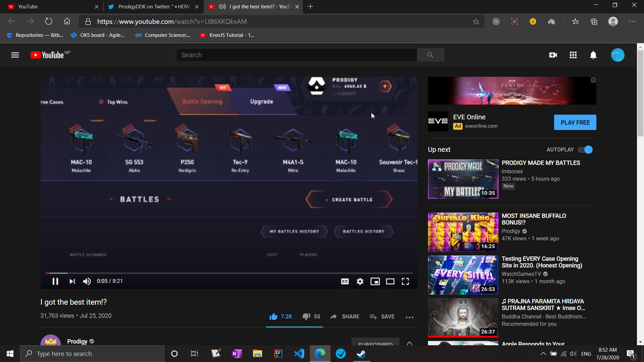
Task: Open Visual Studio Code from taskbar
Action: click(299, 354)
